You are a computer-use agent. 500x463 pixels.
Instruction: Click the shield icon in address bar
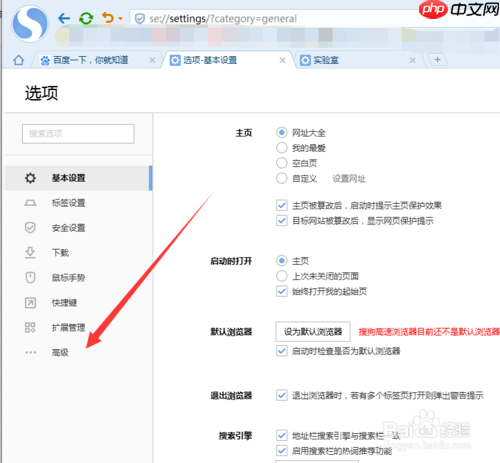click(140, 19)
